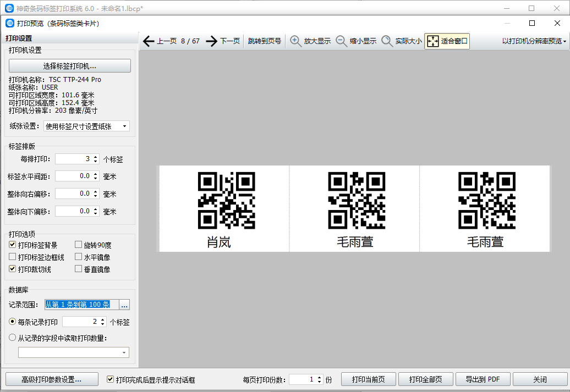Viewport: 570px width, 392px height.
Task: Click the 标签水平间距 input field
Action: (73, 176)
